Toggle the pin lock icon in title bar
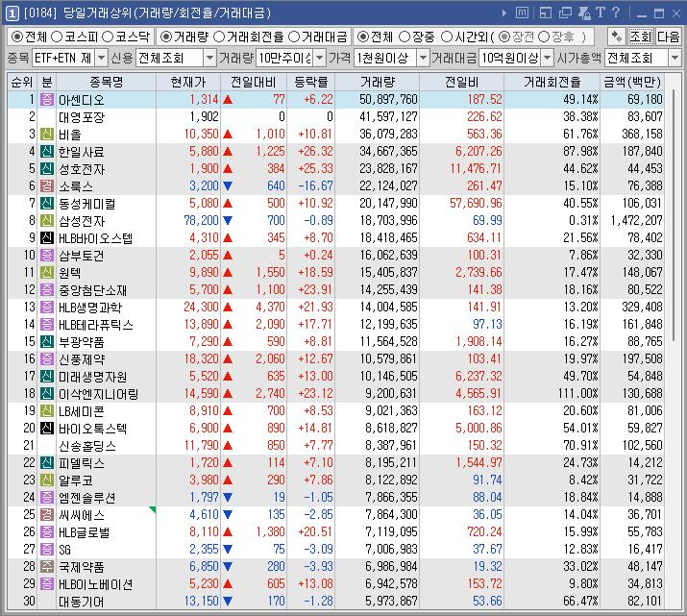This screenshot has width=687, height=616. [x=584, y=13]
